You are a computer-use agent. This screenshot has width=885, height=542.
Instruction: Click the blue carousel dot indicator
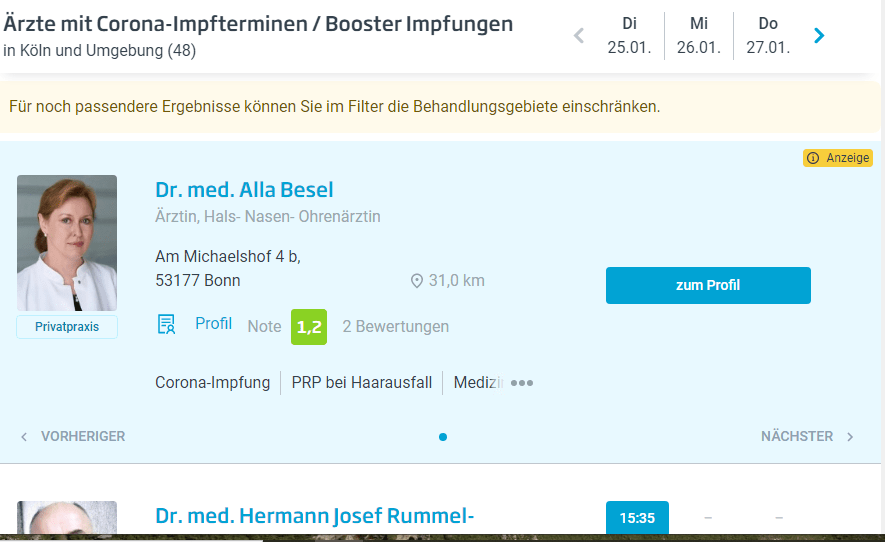pyautogui.click(x=443, y=437)
